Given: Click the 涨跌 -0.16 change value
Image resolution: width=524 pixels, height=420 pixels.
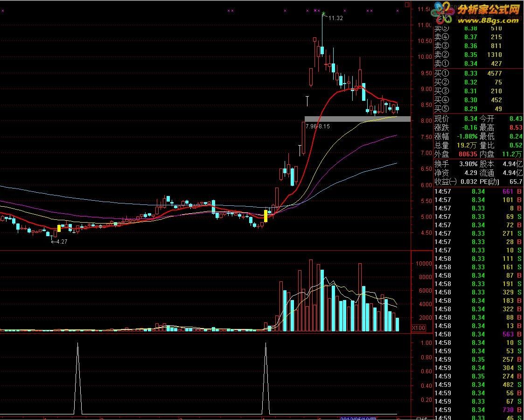Looking at the screenshot, I should click(x=470, y=128).
